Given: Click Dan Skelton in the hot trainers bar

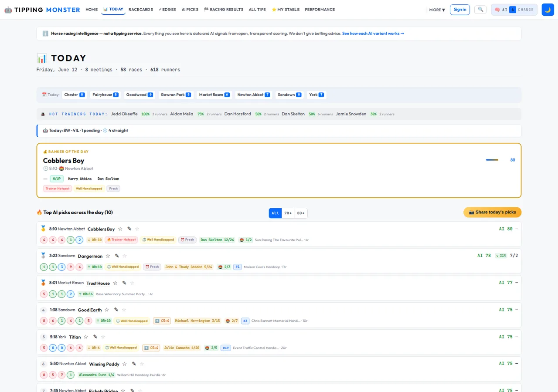Looking at the screenshot, I should (x=293, y=114).
